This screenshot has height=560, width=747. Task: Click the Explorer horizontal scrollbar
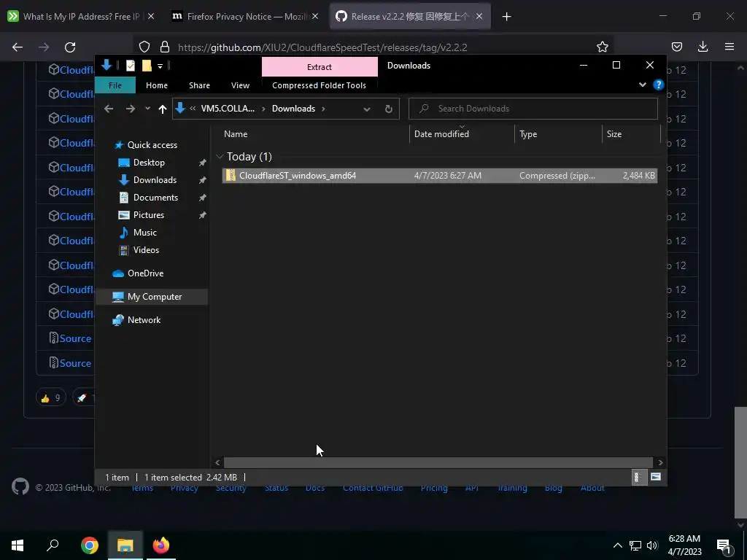(x=438, y=462)
